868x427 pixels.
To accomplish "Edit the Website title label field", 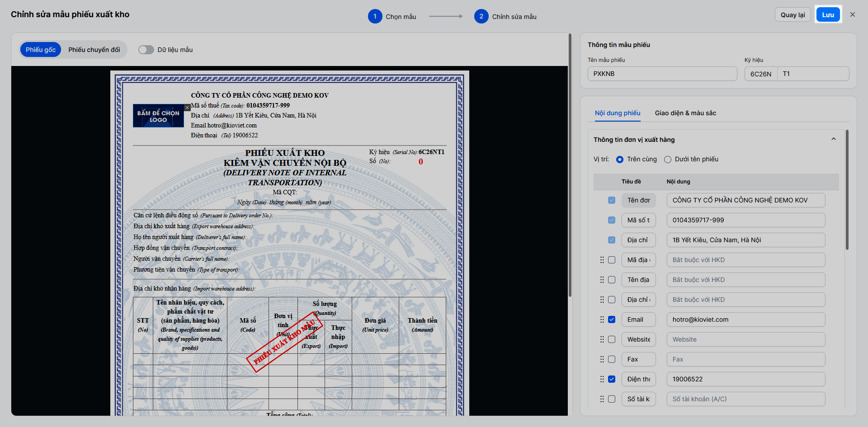I will pyautogui.click(x=638, y=339).
